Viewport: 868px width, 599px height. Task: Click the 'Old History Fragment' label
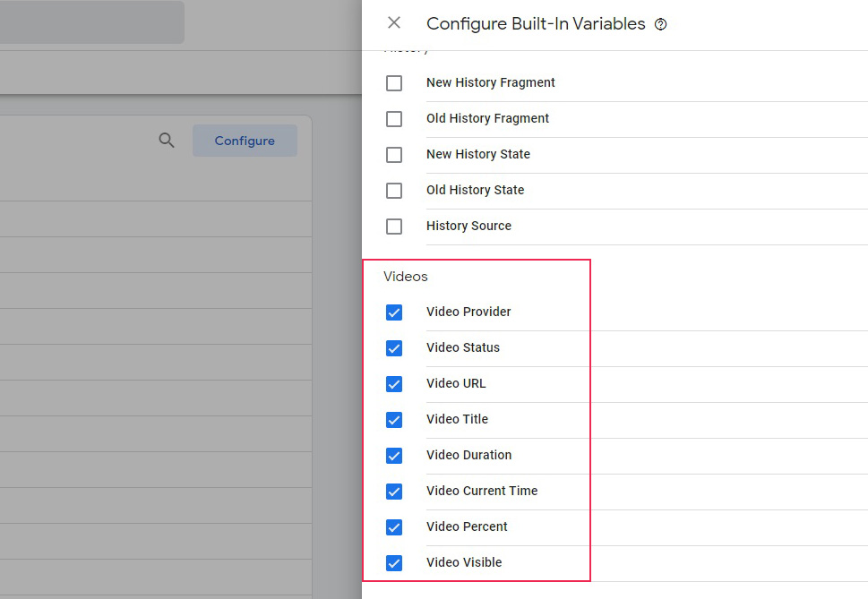pos(487,118)
